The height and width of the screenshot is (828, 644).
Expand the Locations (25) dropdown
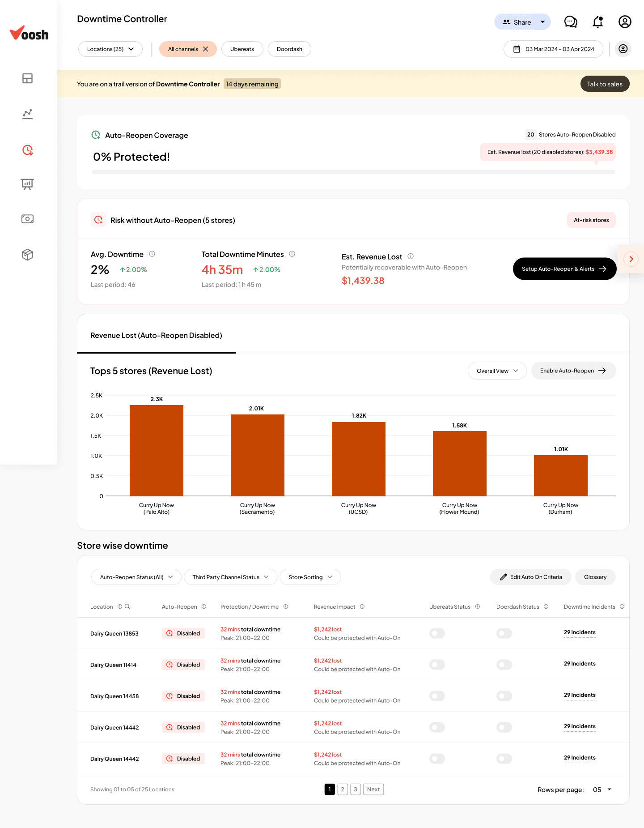[110, 49]
